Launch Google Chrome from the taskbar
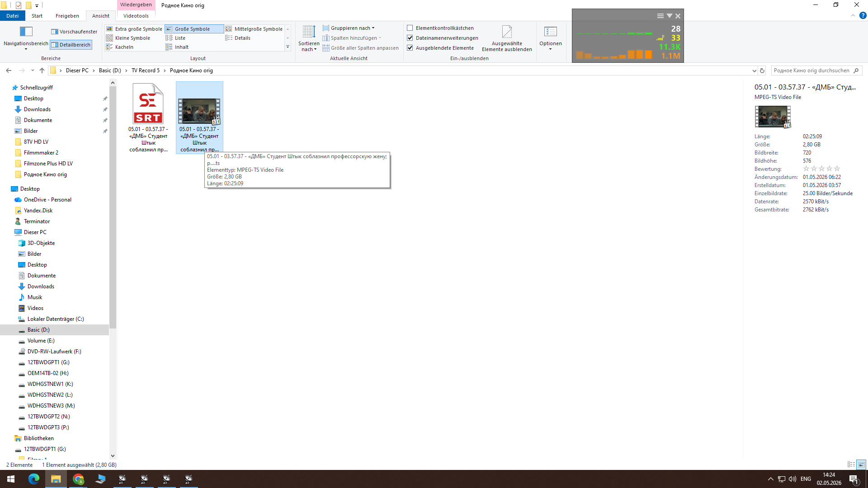Viewport: 868px width, 488px height. pos(78,479)
